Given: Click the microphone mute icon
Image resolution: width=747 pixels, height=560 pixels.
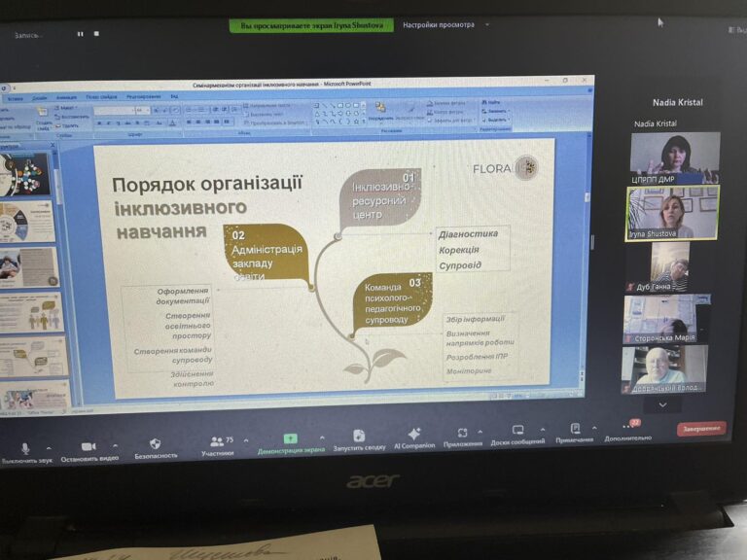Looking at the screenshot, I should 26,446.
